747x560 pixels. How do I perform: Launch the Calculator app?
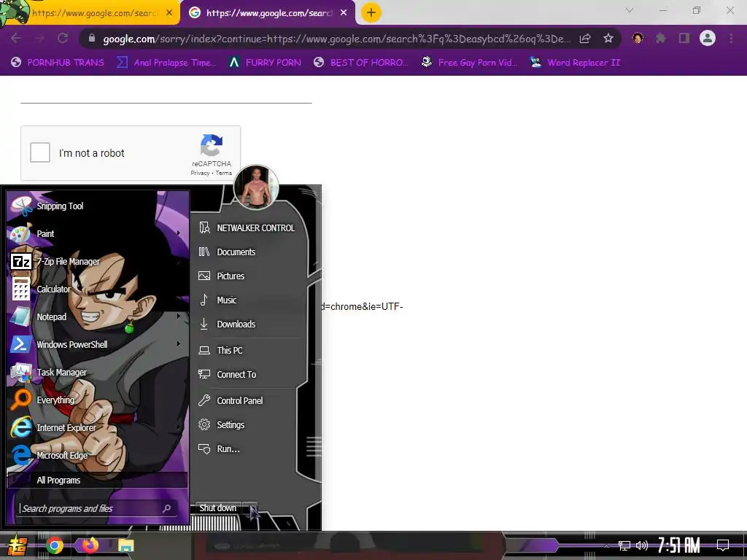coord(98,289)
